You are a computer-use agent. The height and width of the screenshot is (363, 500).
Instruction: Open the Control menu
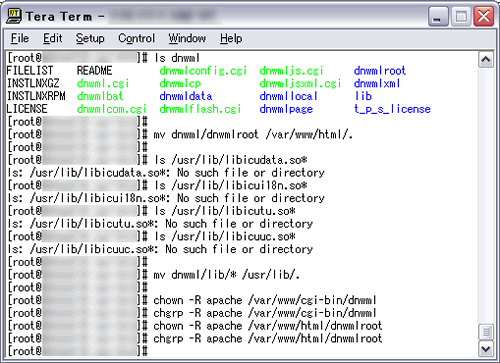click(136, 38)
